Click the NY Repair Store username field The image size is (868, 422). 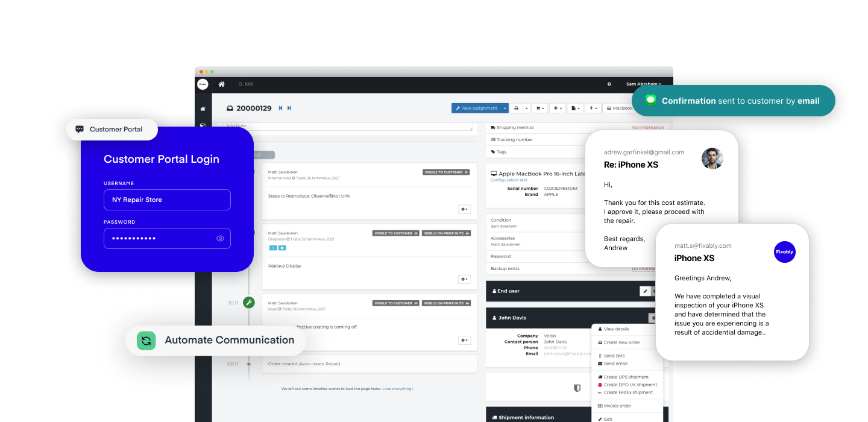pos(167,200)
